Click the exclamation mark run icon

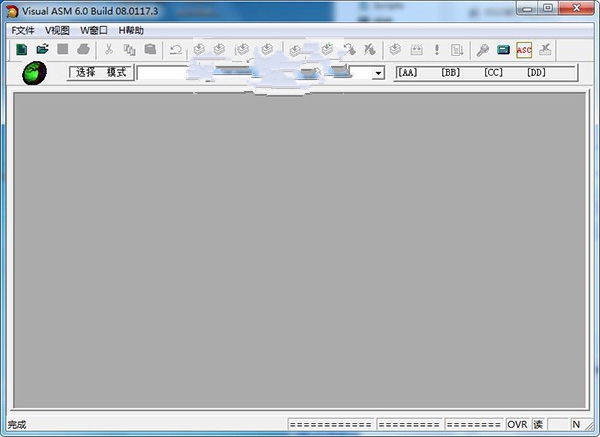coord(437,50)
